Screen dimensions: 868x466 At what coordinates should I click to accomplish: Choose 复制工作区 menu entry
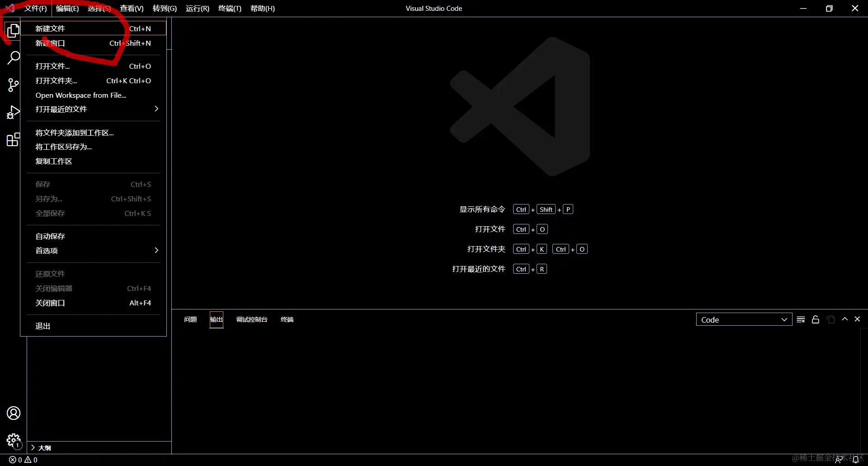94,161
